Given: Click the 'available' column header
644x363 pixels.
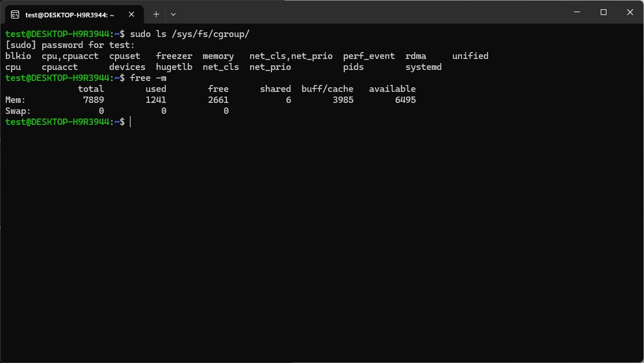Looking at the screenshot, I should point(392,89).
